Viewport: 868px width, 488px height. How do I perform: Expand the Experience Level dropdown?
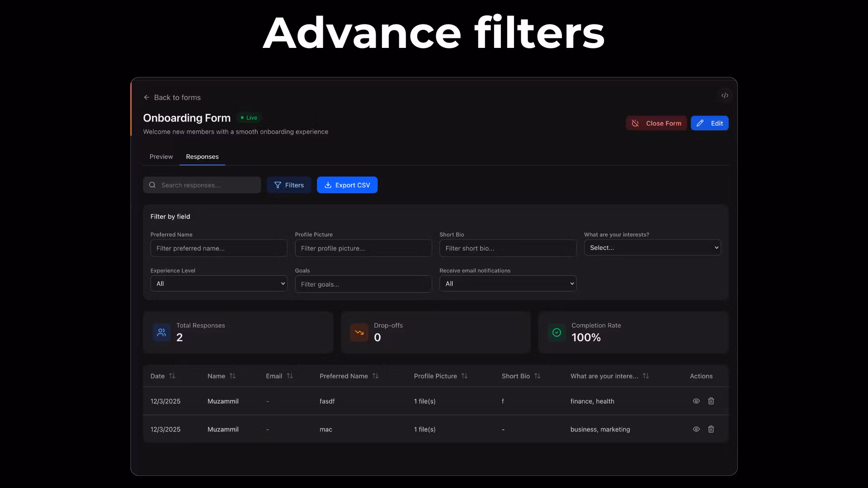click(x=219, y=283)
